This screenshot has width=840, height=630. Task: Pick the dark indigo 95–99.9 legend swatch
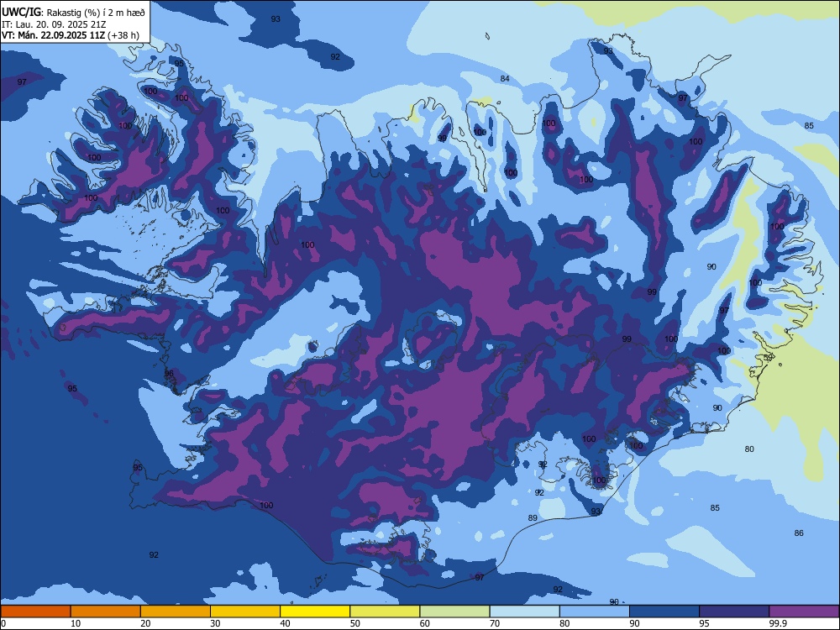pos(734,612)
